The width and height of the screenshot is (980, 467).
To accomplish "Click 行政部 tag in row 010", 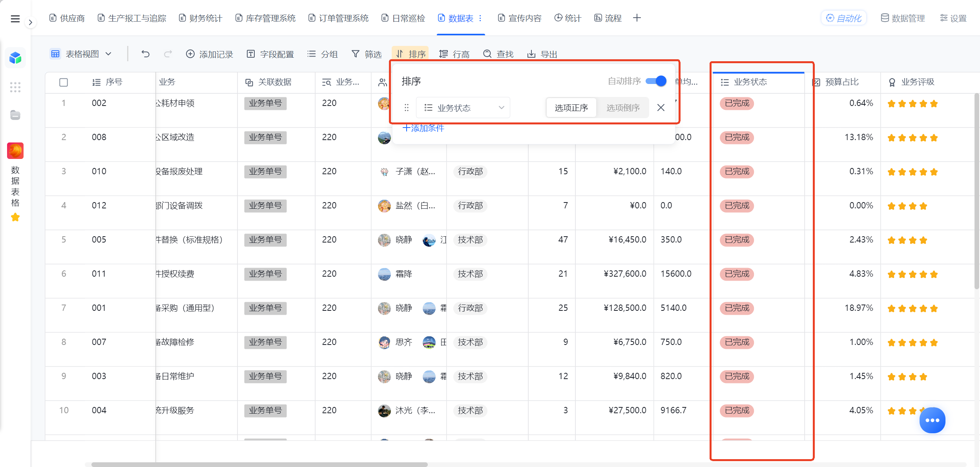I will (x=470, y=171).
